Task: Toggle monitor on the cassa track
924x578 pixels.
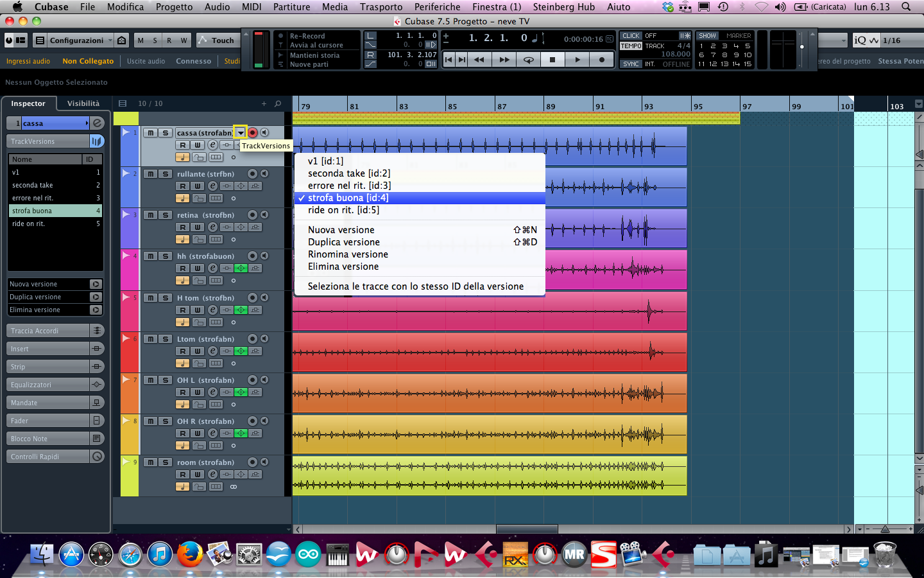Action: pos(264,132)
